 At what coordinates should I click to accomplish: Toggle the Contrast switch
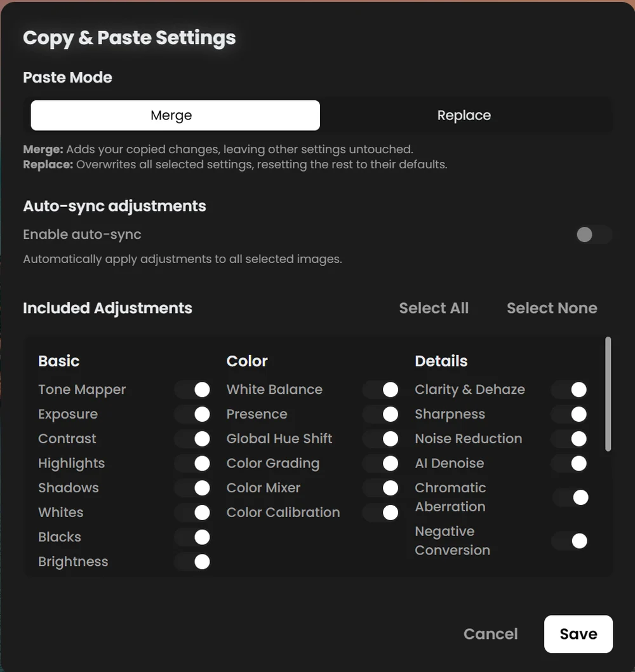pyautogui.click(x=192, y=438)
